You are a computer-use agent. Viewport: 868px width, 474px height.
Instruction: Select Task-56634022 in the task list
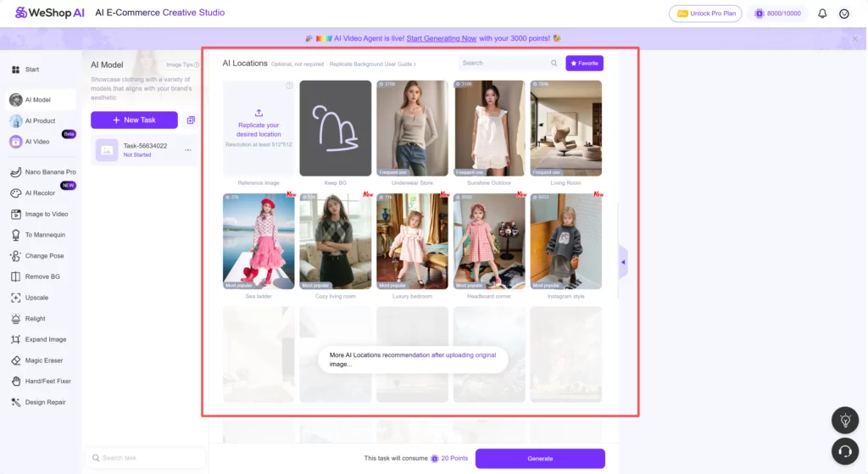click(x=144, y=150)
